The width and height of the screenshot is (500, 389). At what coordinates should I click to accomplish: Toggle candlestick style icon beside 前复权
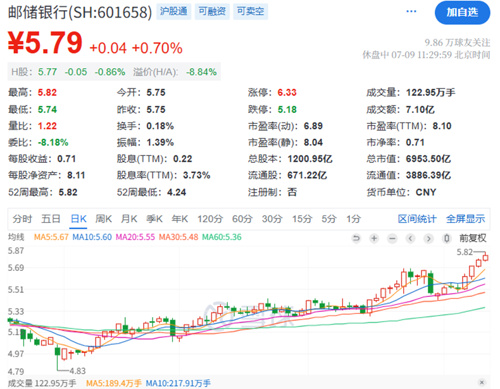(447, 238)
